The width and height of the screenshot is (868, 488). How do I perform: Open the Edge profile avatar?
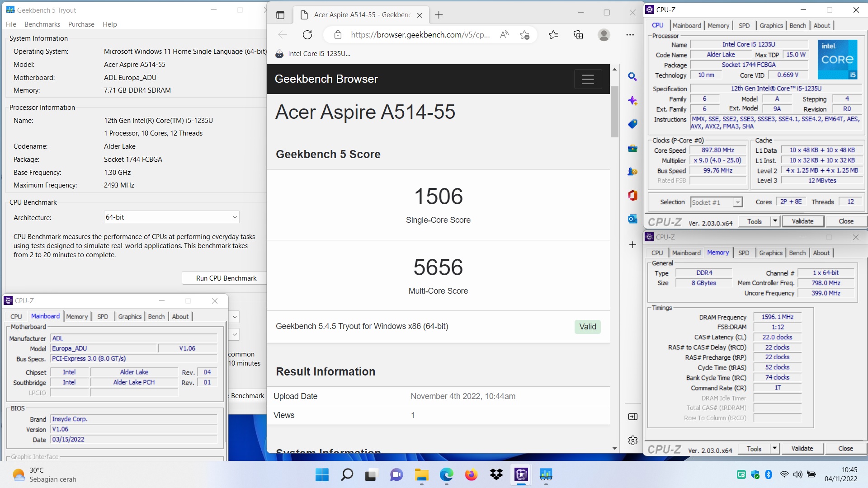click(604, 35)
